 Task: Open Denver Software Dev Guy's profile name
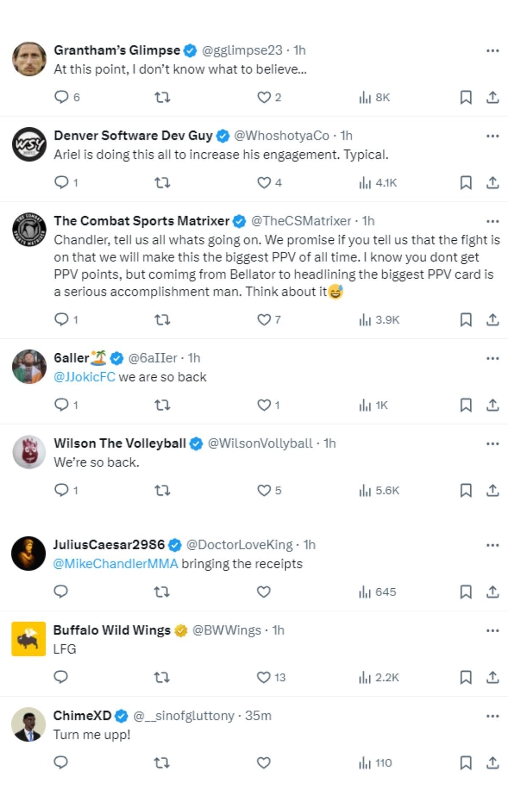[x=133, y=135]
